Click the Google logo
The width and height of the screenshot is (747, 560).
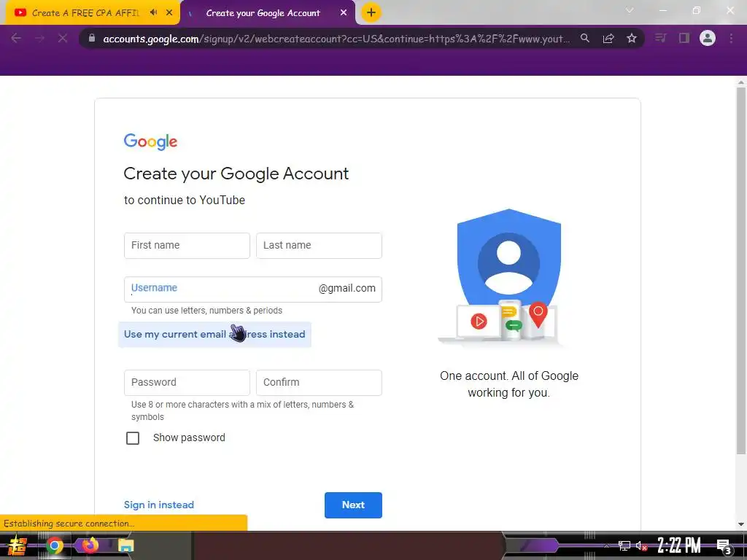coord(150,141)
